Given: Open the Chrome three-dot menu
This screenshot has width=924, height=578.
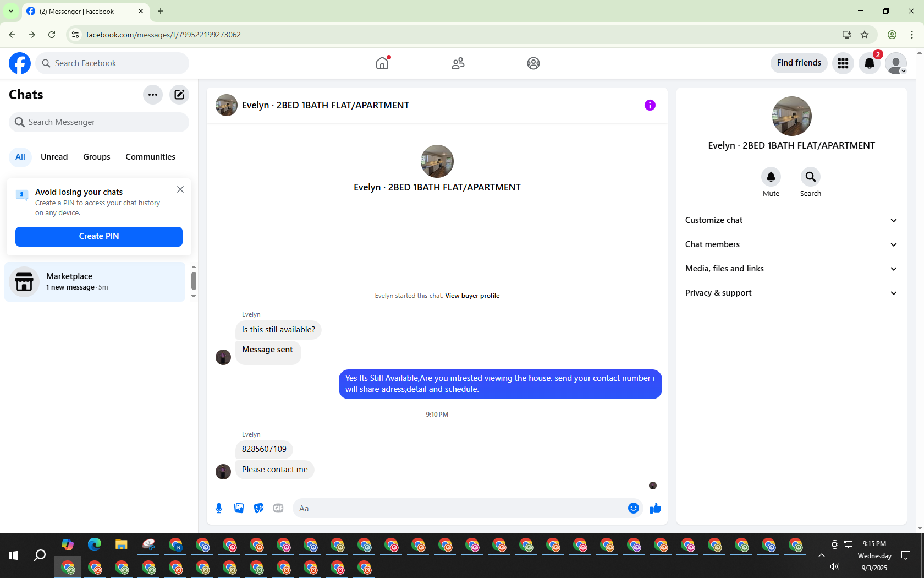Looking at the screenshot, I should coord(912,35).
